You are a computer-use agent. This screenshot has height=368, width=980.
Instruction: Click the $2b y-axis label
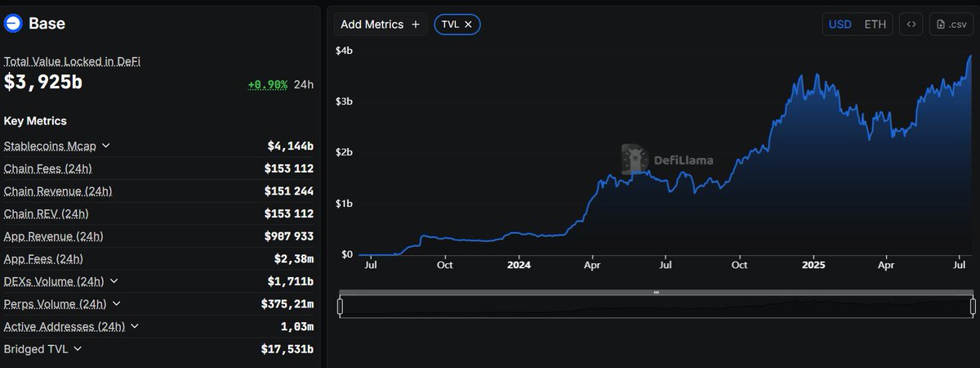(x=344, y=152)
